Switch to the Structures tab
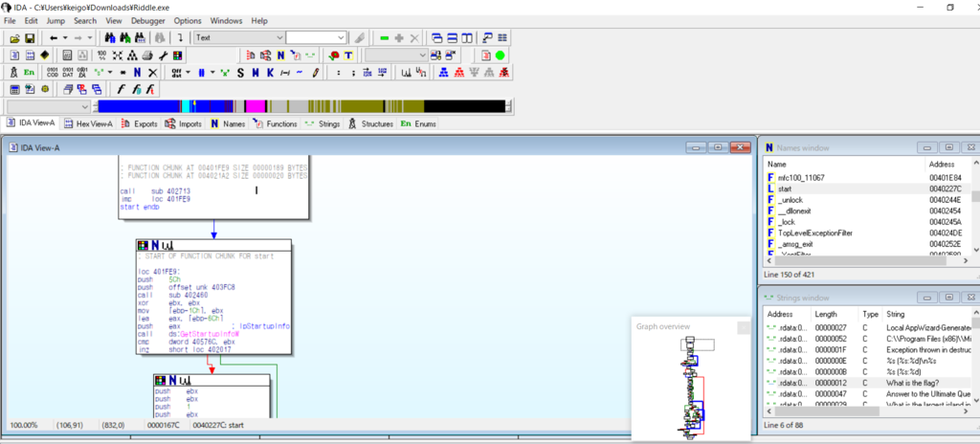980x444 pixels. pos(371,123)
